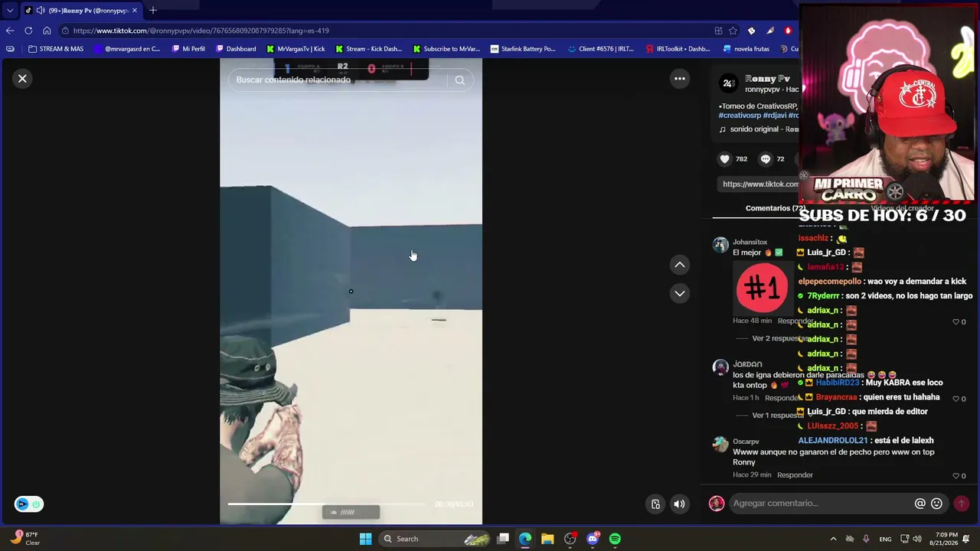This screenshot has height=551, width=980.
Task: Like the Jordan comment with the heart
Action: click(955, 399)
